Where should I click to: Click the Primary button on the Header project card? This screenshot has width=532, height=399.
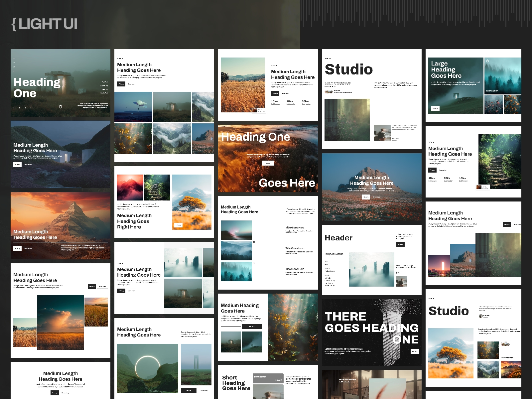(401, 244)
